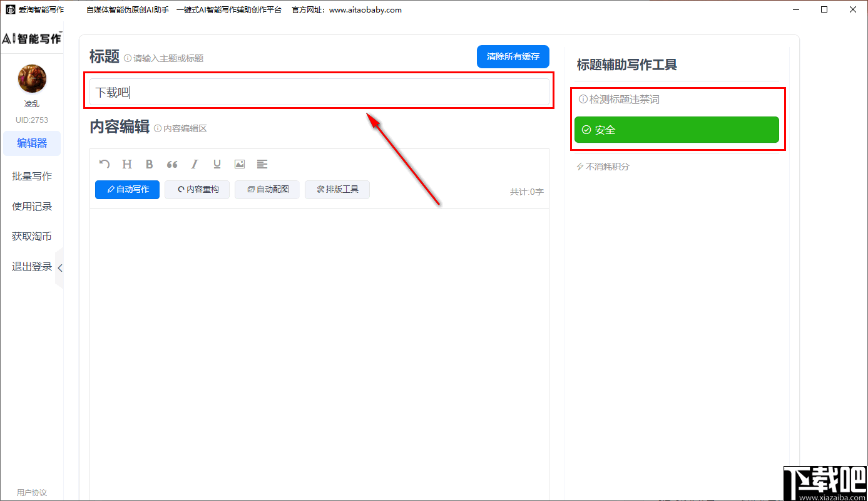Click the UID:2753 label

tap(32, 120)
